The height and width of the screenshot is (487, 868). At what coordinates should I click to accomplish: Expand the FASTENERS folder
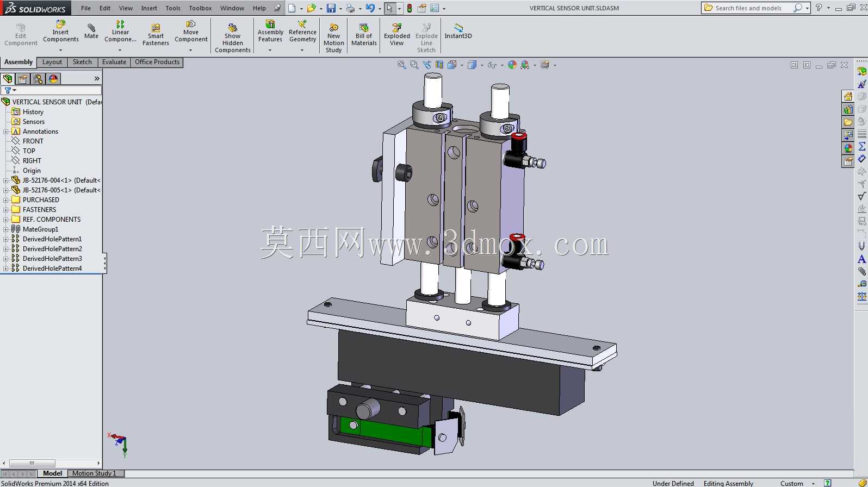pos(5,210)
